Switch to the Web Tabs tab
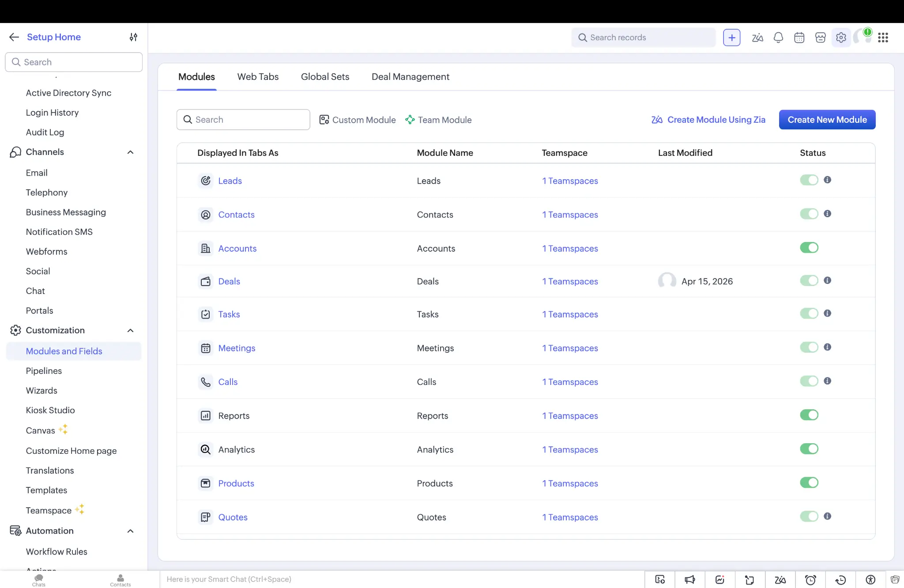Viewport: 904px width, 588px height. (258, 76)
